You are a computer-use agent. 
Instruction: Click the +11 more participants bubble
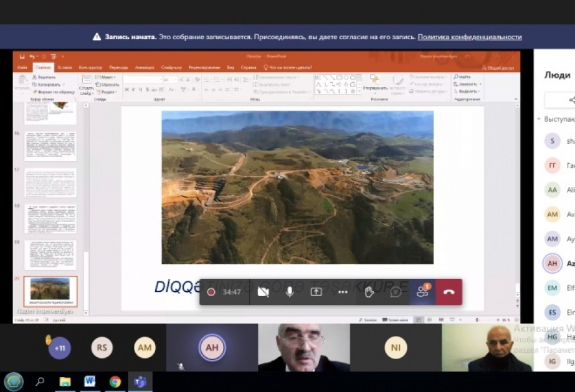pyautogui.click(x=60, y=348)
